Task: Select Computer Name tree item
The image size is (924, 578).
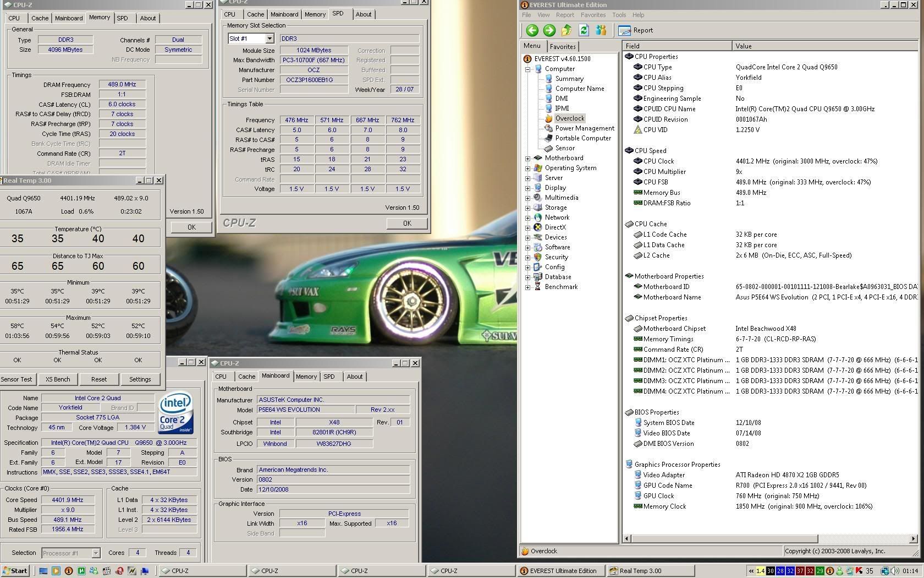Action: click(579, 89)
